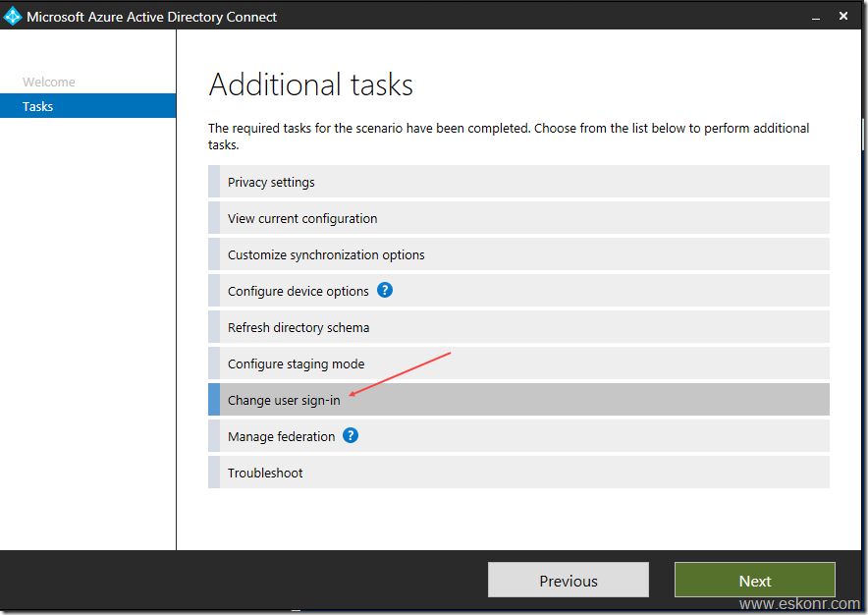This screenshot has height=615, width=868.
Task: Open help icon for Configure device options
Action: coord(385,290)
